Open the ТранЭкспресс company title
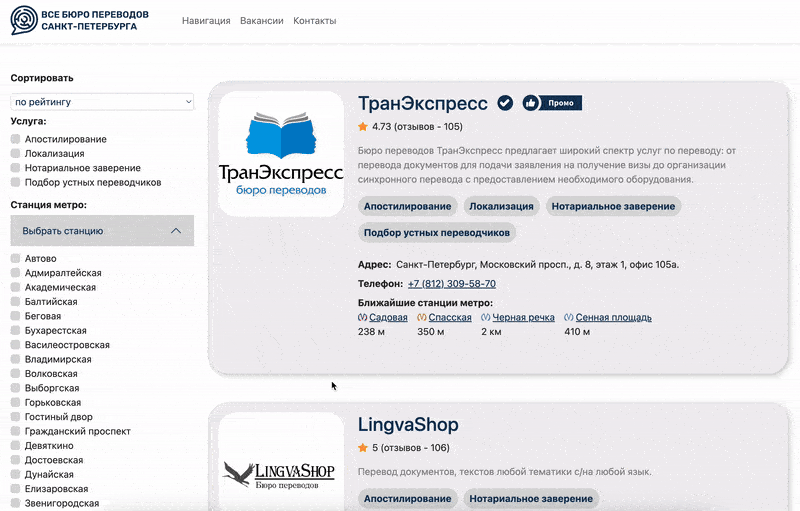 tap(422, 103)
